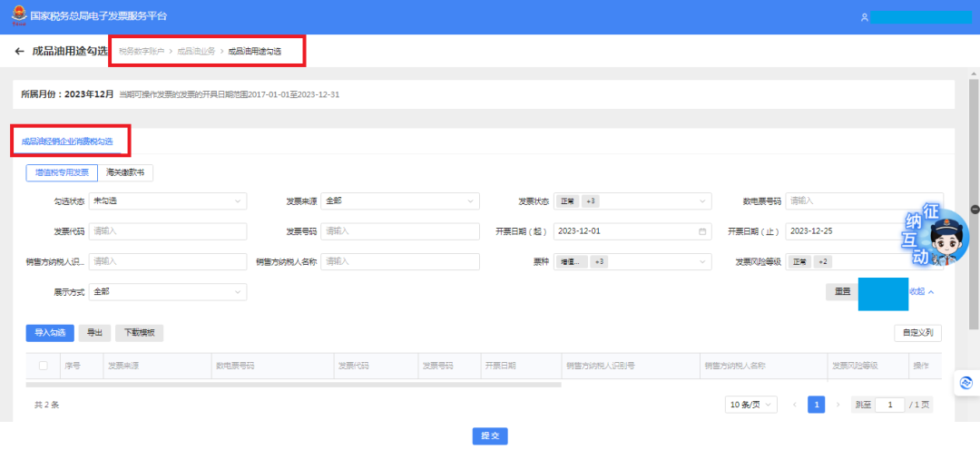Open the 展示方式 dropdown showing 全部

[168, 292]
